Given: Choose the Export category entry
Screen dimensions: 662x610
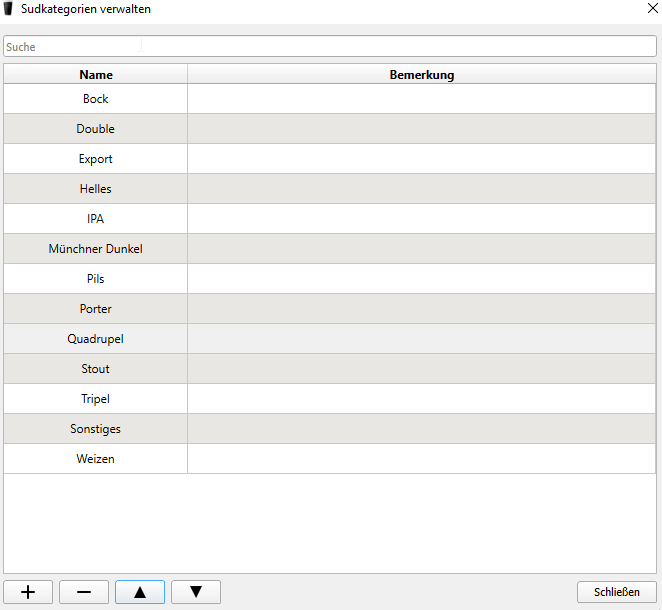Looking at the screenshot, I should (x=96, y=159).
